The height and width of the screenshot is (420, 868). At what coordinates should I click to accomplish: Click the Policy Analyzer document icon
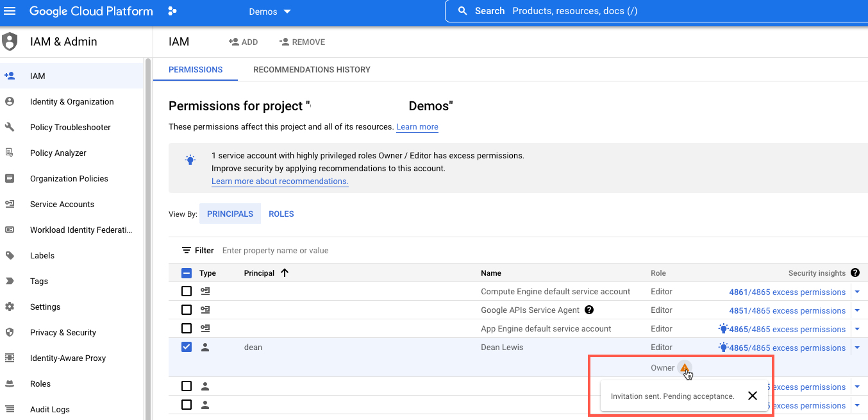point(10,153)
